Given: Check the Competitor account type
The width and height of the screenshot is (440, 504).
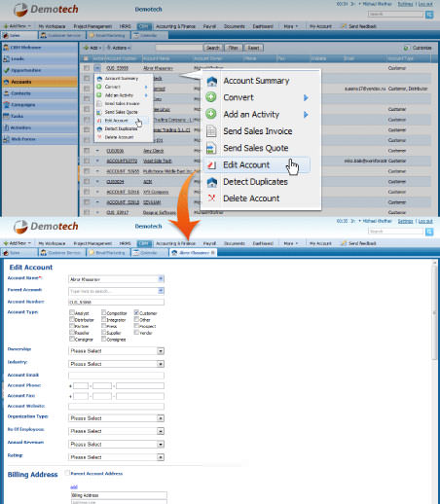Looking at the screenshot, I should pyautogui.click(x=104, y=312).
